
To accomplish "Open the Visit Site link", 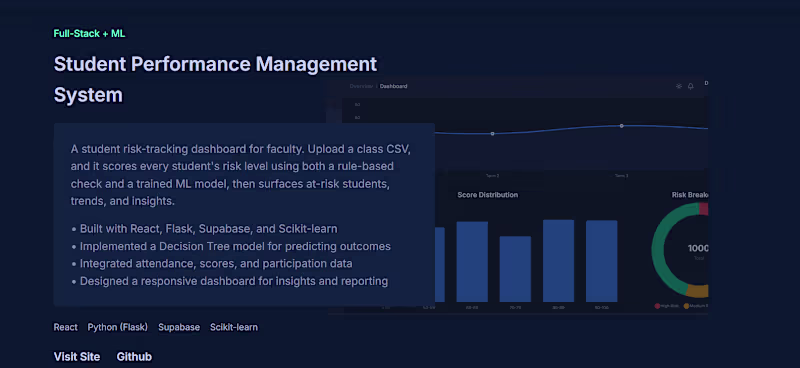I will (x=77, y=357).
